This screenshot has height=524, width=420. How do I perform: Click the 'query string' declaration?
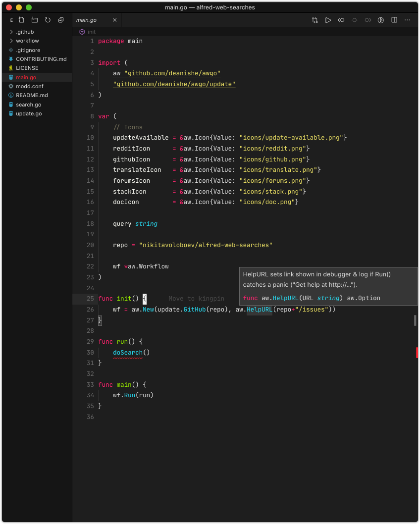[135, 224]
